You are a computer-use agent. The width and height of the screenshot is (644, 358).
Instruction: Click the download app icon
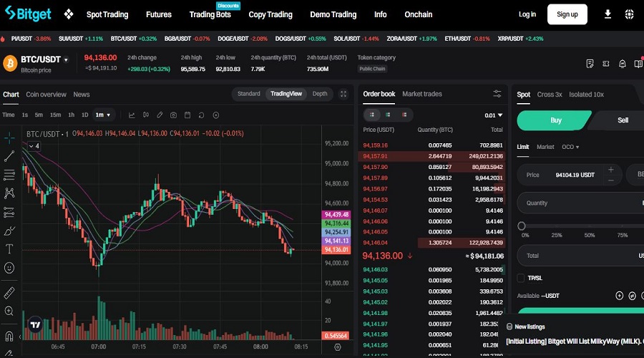pyautogui.click(x=608, y=14)
